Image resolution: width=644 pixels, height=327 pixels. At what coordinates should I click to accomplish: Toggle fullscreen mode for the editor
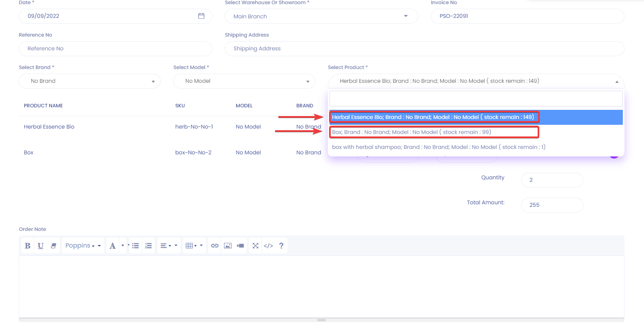256,245
